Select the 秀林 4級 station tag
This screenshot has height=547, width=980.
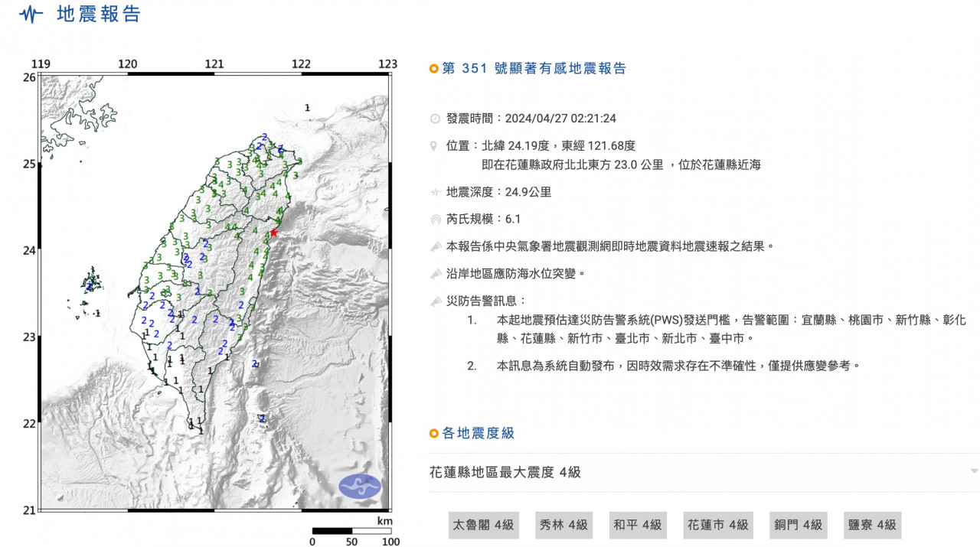tap(563, 525)
